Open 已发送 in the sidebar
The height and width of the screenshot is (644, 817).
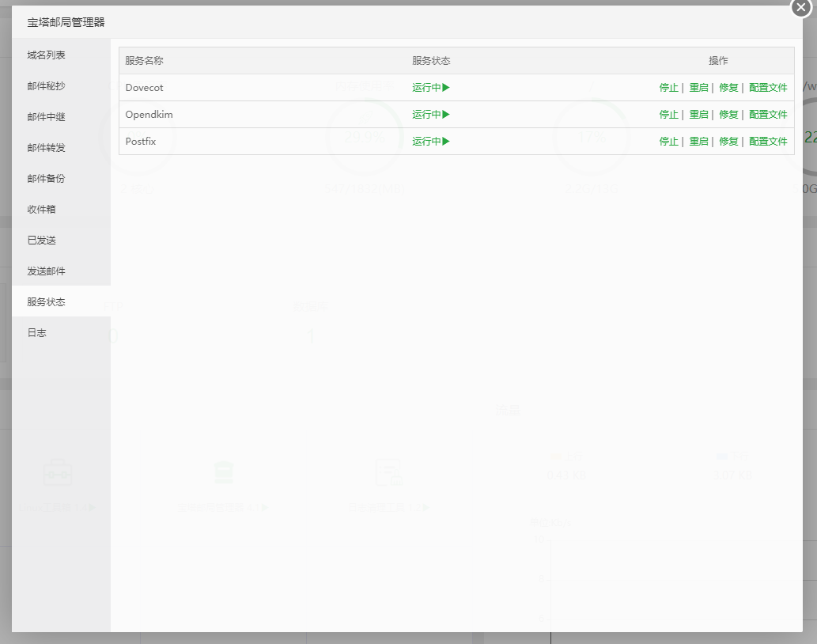[x=62, y=241]
